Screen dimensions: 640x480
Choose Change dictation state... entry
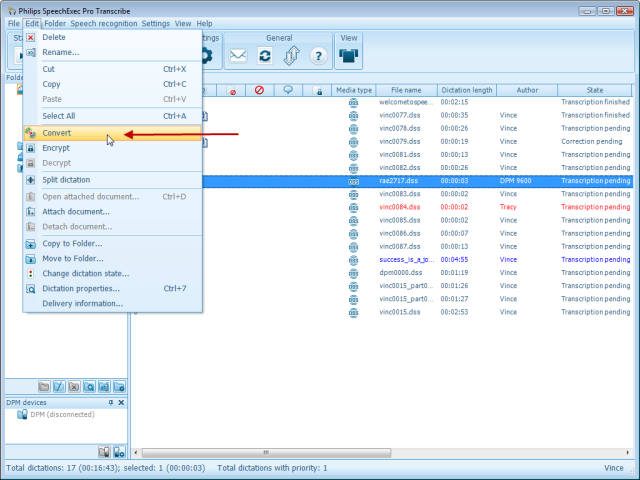pyautogui.click(x=113, y=273)
